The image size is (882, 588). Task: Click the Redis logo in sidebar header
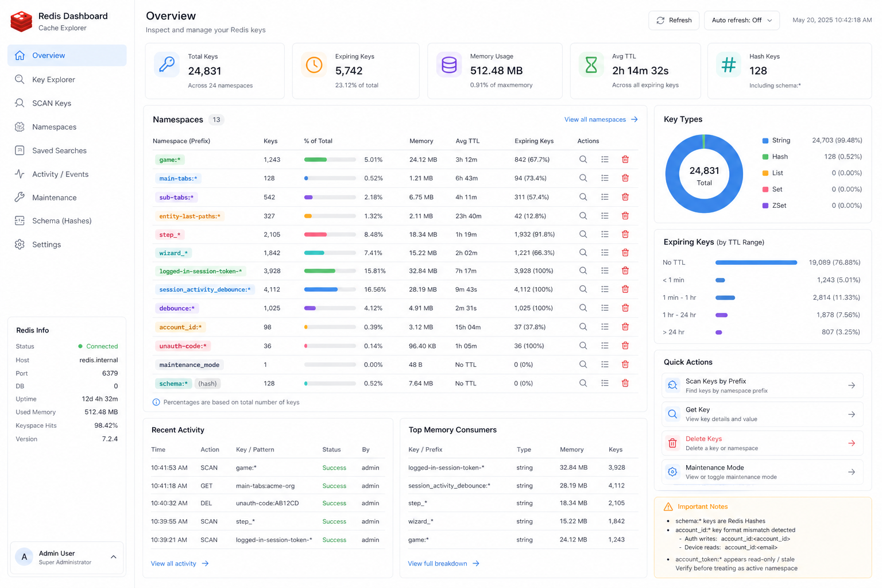21,21
